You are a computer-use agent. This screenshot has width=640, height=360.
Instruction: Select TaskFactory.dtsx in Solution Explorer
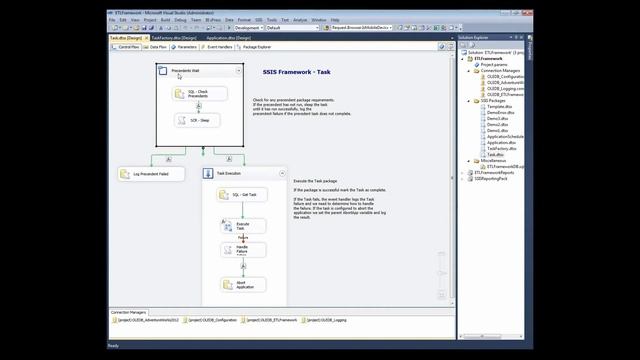click(502, 149)
